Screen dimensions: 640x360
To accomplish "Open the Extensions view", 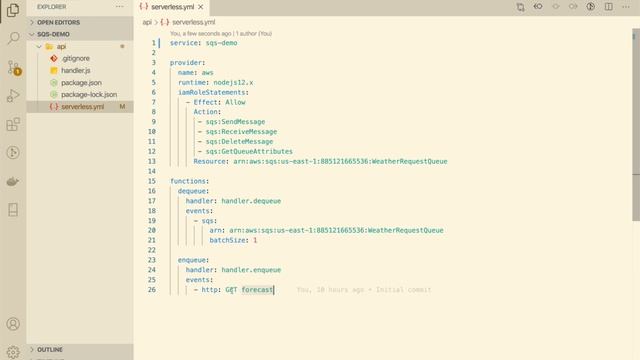I will (x=13, y=124).
